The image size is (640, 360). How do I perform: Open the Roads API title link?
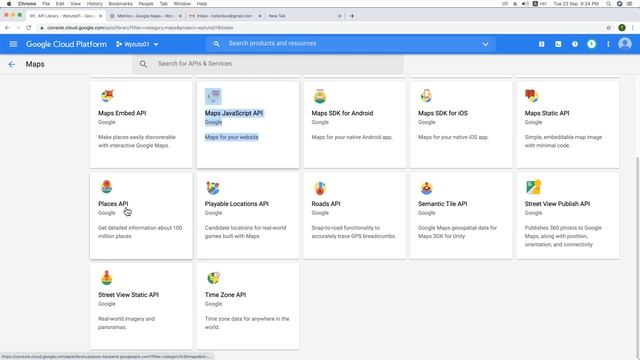326,204
